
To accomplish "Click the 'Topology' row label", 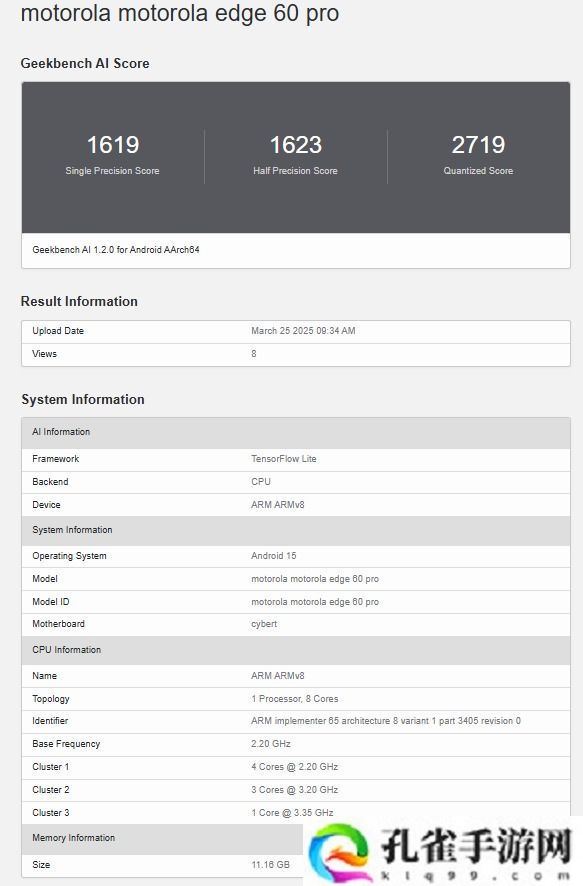I will coord(51,700).
